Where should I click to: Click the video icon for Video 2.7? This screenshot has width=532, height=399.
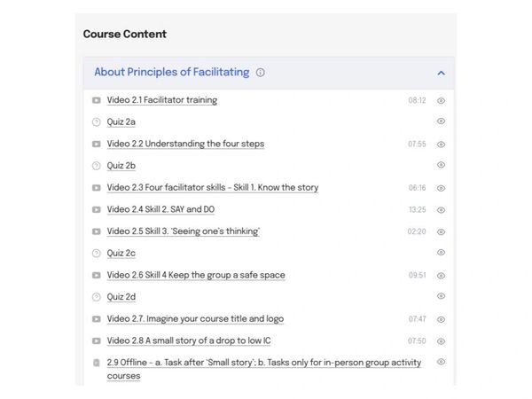click(x=96, y=319)
